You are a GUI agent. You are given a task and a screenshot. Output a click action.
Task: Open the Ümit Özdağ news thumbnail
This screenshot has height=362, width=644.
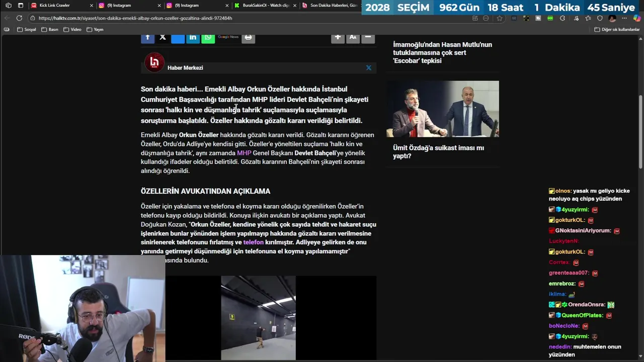pos(443,109)
